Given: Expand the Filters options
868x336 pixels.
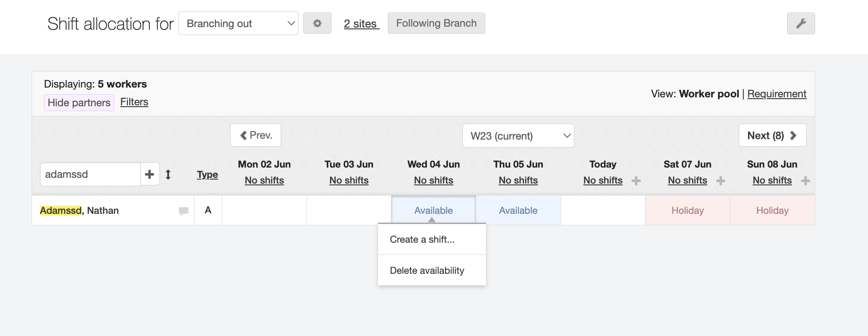Looking at the screenshot, I should click(134, 102).
